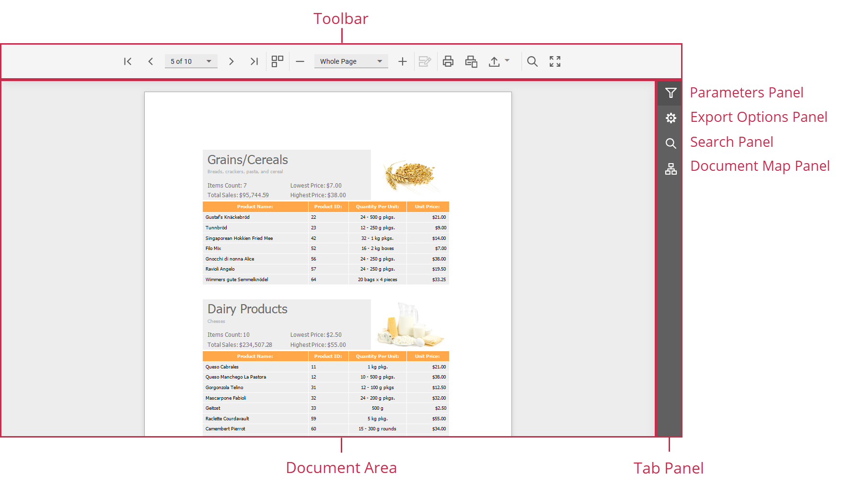Open the Search panel tab

[x=671, y=143]
